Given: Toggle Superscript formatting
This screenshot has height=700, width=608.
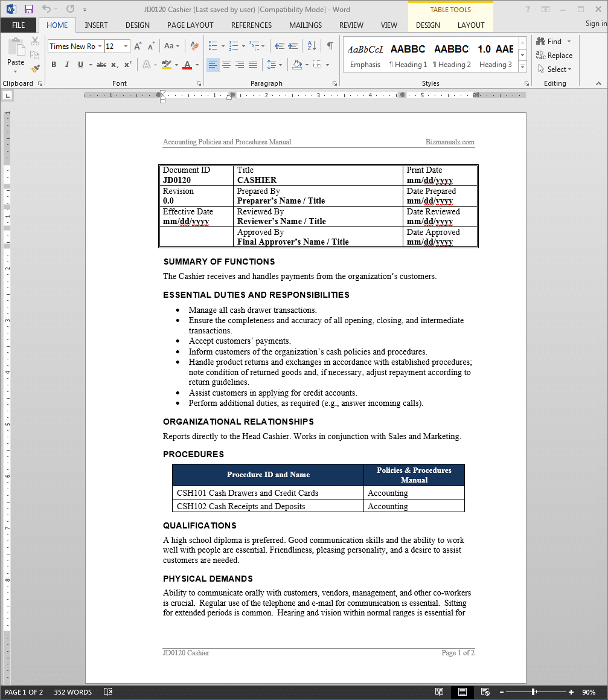Looking at the screenshot, I should click(x=128, y=65).
